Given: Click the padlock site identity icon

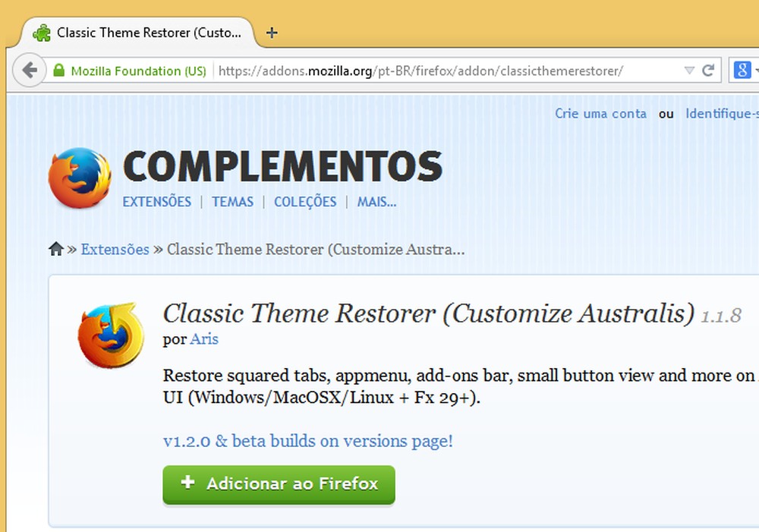Looking at the screenshot, I should point(58,70).
